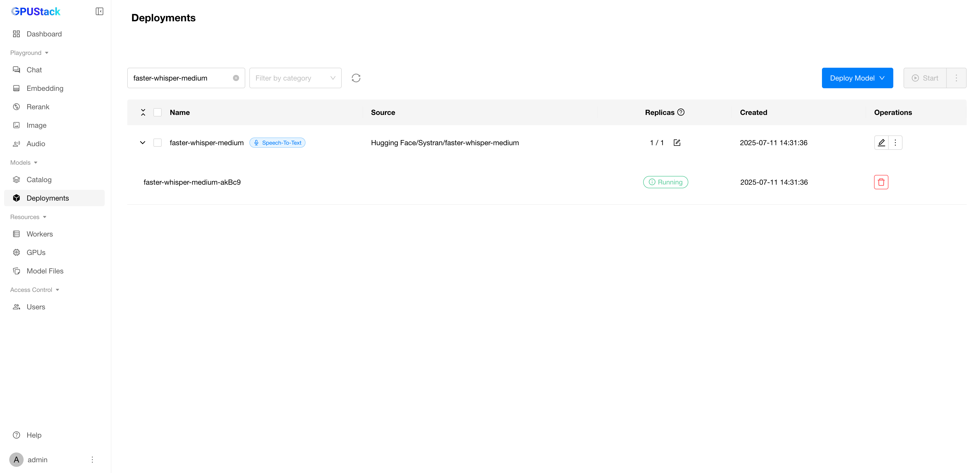
Task: Open admin user options menu
Action: pos(92,460)
